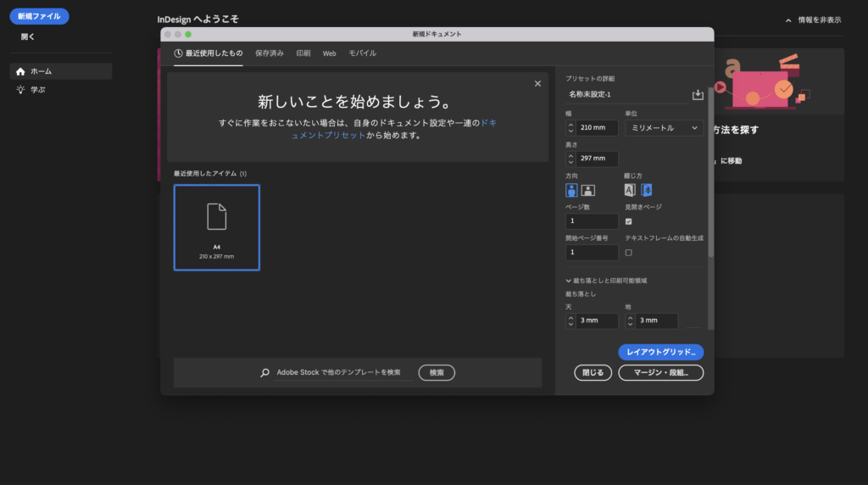868x485 pixels.
Task: Click the bottom bleed 3 mm field
Action: coord(656,321)
